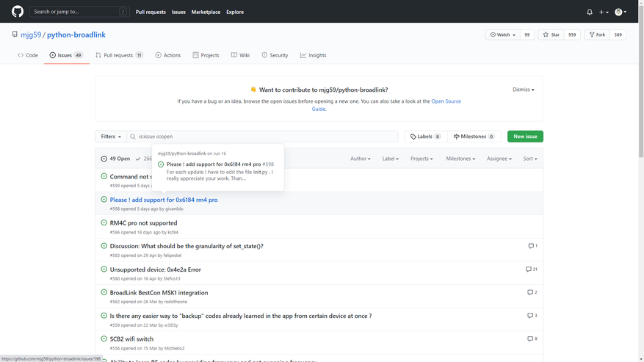Open author Stefos13's issues
The image size is (644, 362).
tap(172, 278)
